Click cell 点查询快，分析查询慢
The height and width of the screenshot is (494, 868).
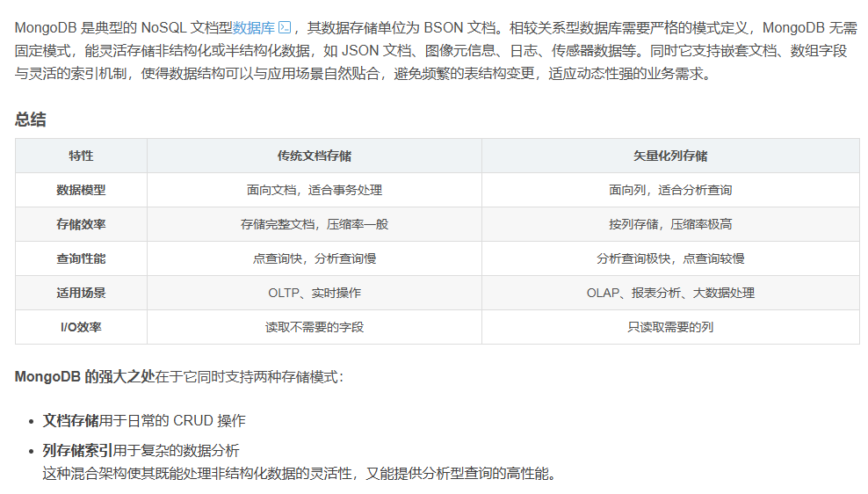[315, 258]
